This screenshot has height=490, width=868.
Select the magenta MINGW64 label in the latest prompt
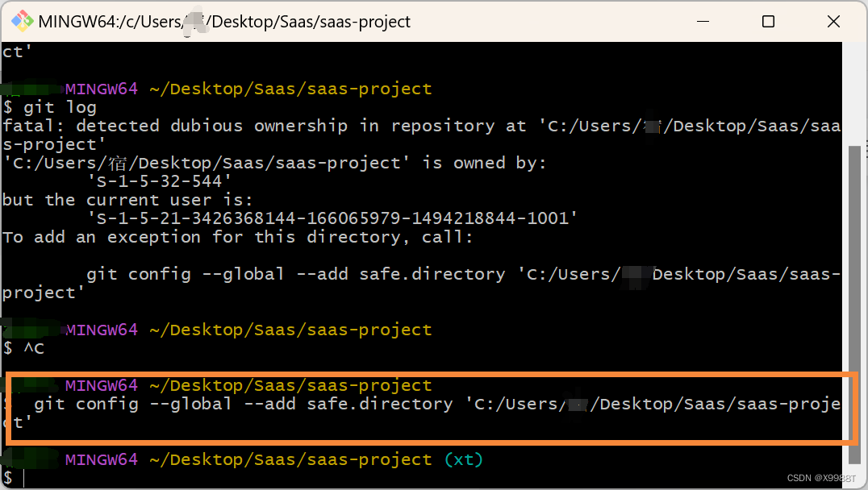[x=102, y=459]
